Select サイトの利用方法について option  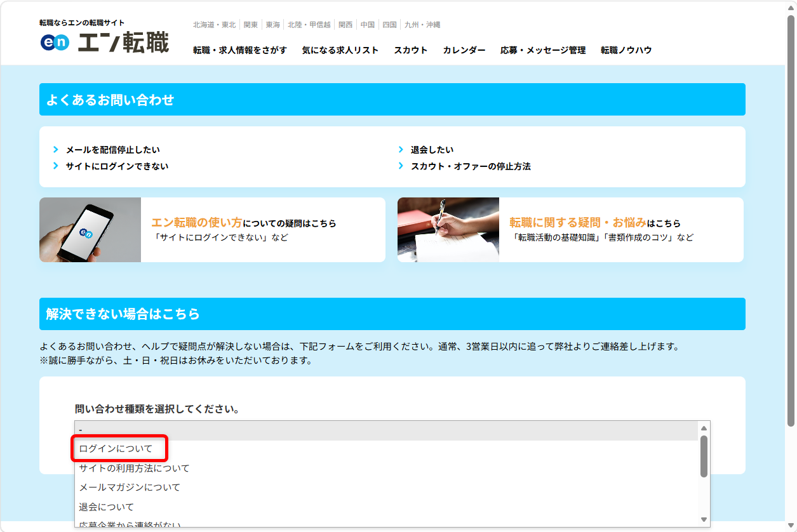(386, 469)
